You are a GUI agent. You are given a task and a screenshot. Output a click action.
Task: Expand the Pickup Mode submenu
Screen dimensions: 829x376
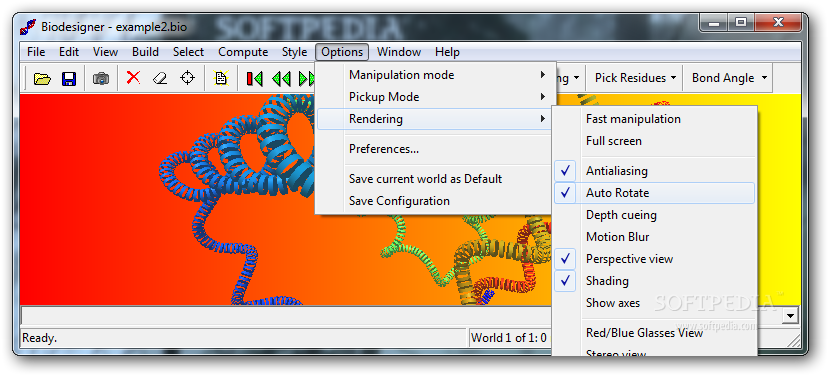pyautogui.click(x=435, y=97)
